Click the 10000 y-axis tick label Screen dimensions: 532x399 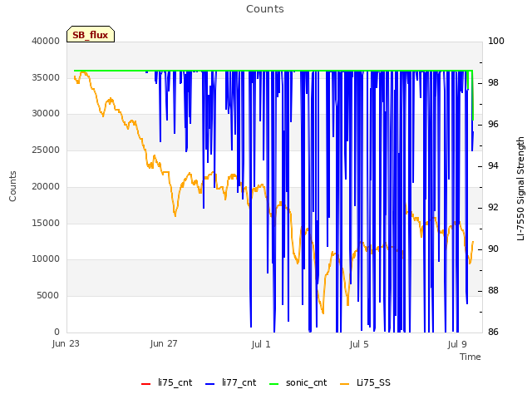pyautogui.click(x=46, y=259)
